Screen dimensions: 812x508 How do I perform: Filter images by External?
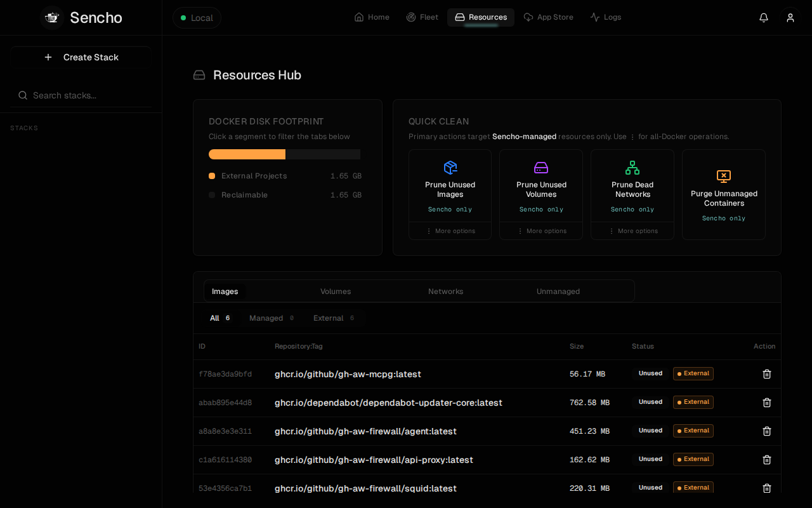pos(334,318)
